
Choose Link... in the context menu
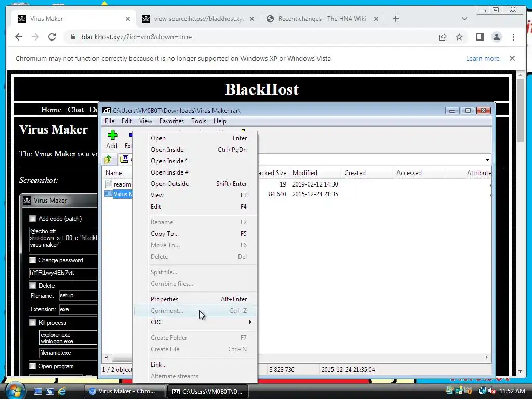pyautogui.click(x=195, y=365)
